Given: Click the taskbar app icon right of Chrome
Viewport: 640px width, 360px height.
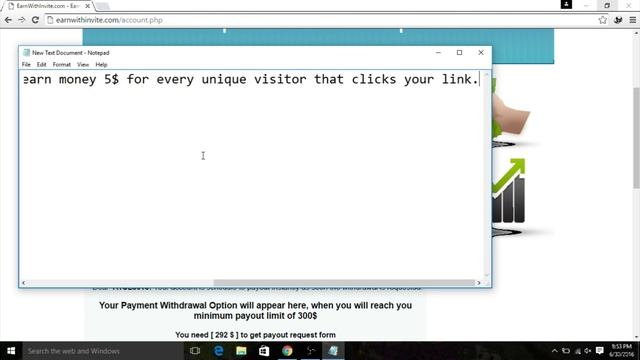Looking at the screenshot, I should click(x=311, y=351).
